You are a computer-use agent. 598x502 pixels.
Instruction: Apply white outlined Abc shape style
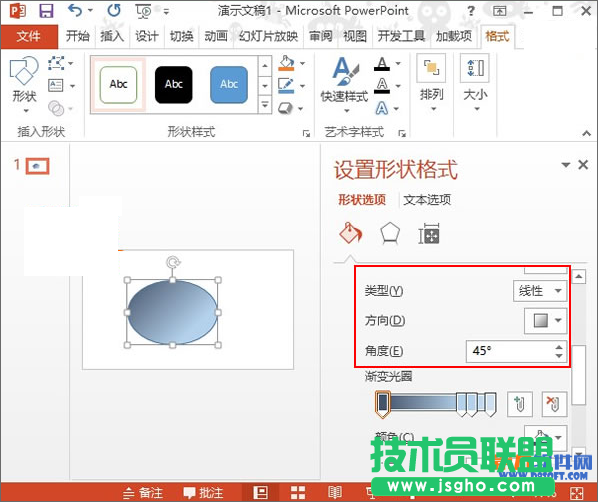(118, 84)
